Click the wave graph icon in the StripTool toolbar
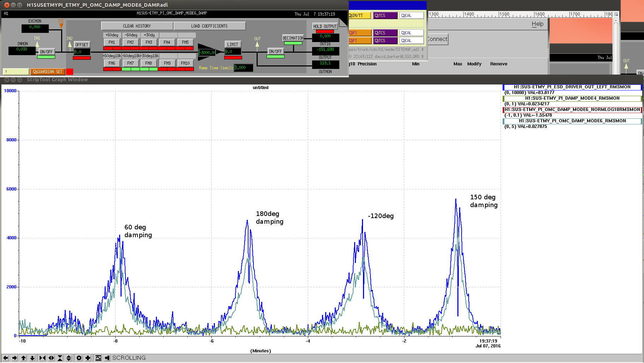The height and width of the screenshot is (363, 644). pyautogui.click(x=98, y=358)
